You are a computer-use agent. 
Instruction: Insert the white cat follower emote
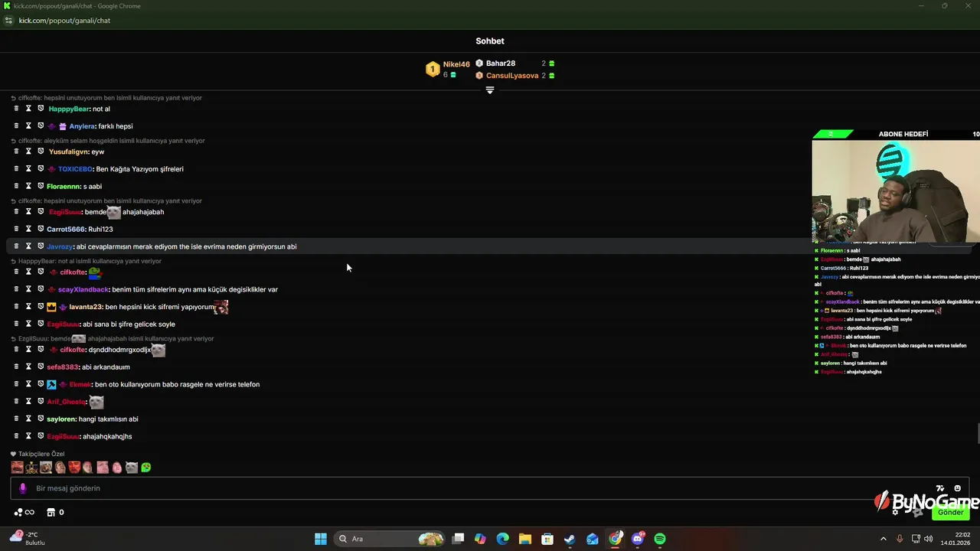point(132,468)
